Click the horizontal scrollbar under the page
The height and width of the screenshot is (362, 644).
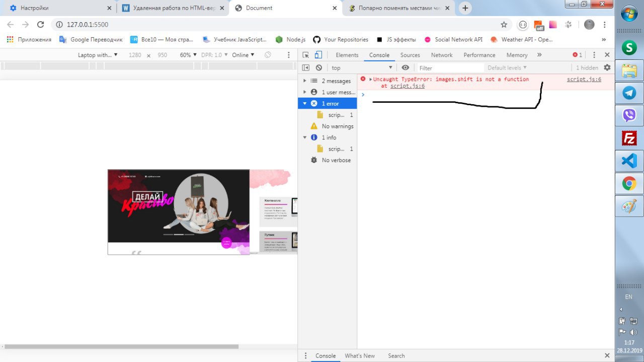121,346
